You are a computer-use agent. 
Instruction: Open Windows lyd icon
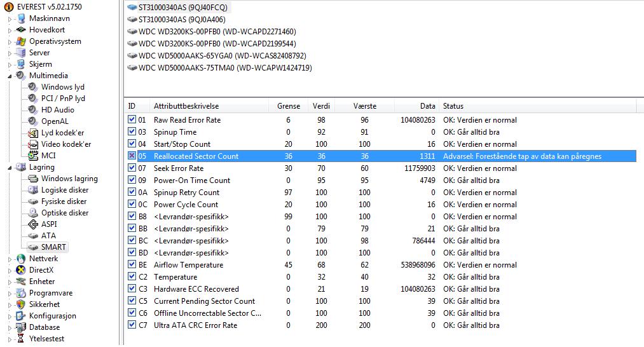[33, 87]
